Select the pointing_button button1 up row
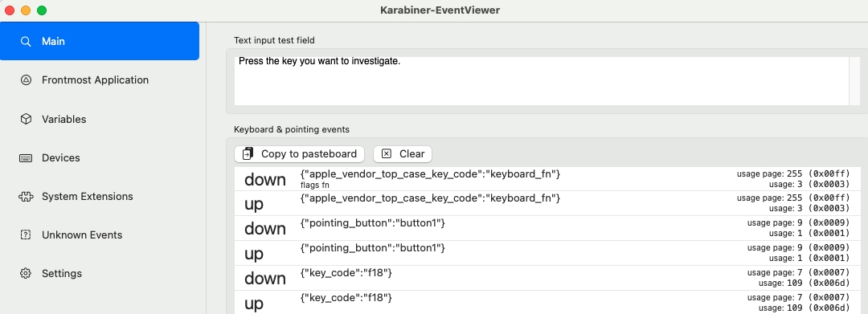The height and width of the screenshot is (314, 868). pos(547,253)
